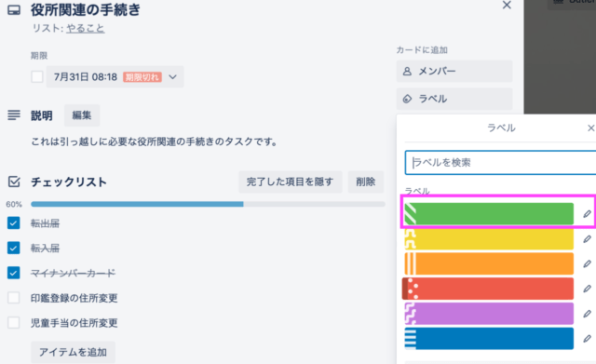Screen dimensions: 596x364
Task: Select the purple label color
Action: [489, 314]
